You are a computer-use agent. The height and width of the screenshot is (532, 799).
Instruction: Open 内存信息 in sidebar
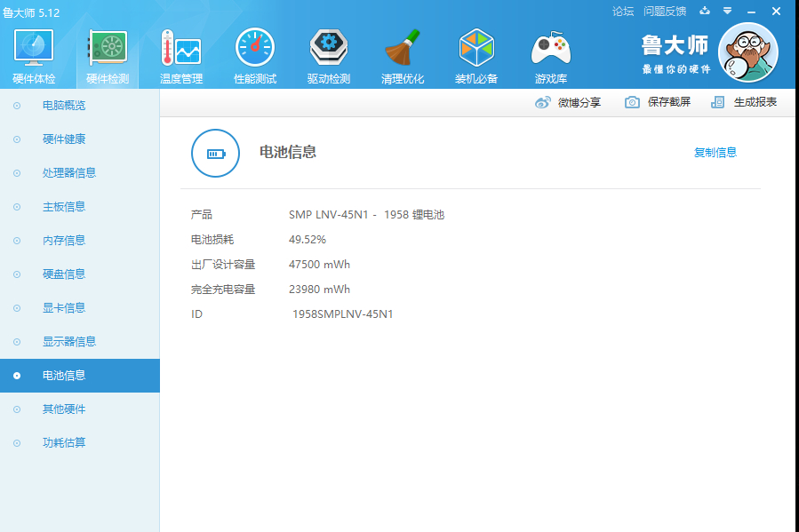[79, 241]
